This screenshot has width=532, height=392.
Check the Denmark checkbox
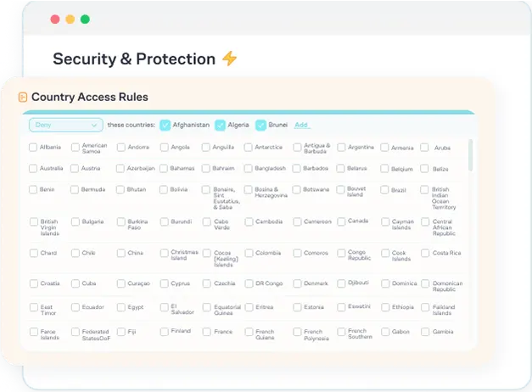(x=297, y=283)
